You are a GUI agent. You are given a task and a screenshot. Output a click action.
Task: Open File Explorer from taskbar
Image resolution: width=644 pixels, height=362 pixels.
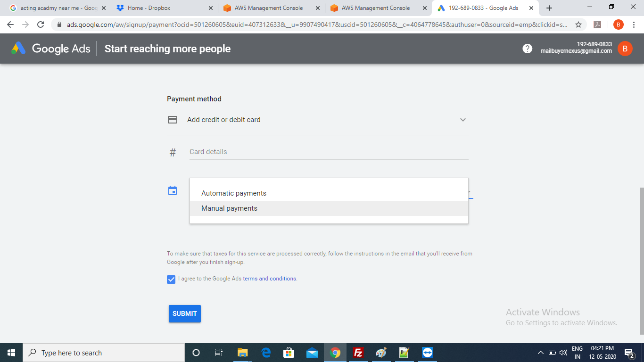coord(242,353)
